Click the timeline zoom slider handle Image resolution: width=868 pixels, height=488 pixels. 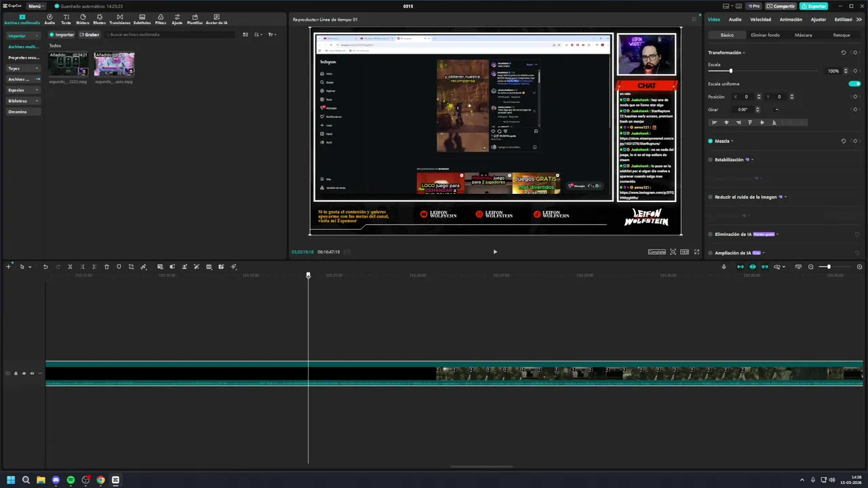point(828,266)
